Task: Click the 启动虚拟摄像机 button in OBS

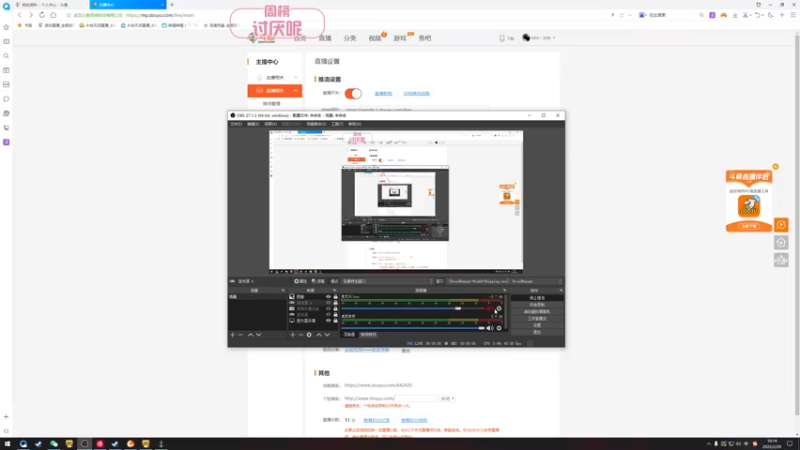Action: (x=537, y=312)
